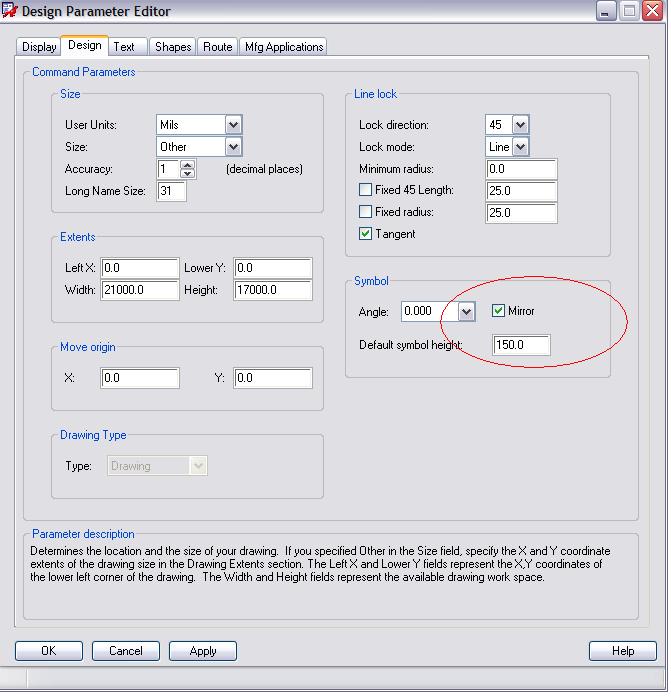The image size is (671, 697).
Task: Click the "(decimal places)" label
Action: pos(264,169)
